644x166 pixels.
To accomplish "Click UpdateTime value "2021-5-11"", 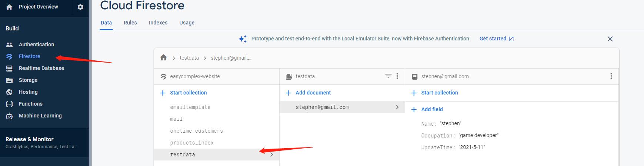I will [x=472, y=147].
